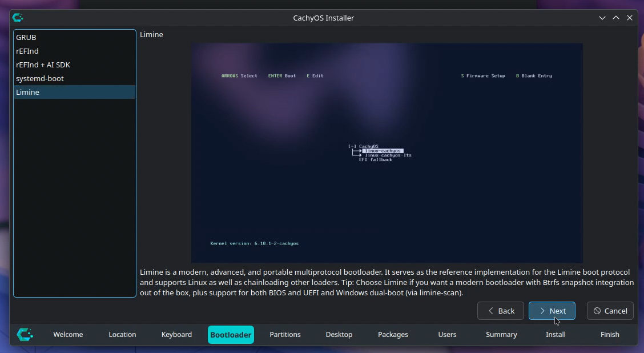Go to the Install step

pos(556,335)
